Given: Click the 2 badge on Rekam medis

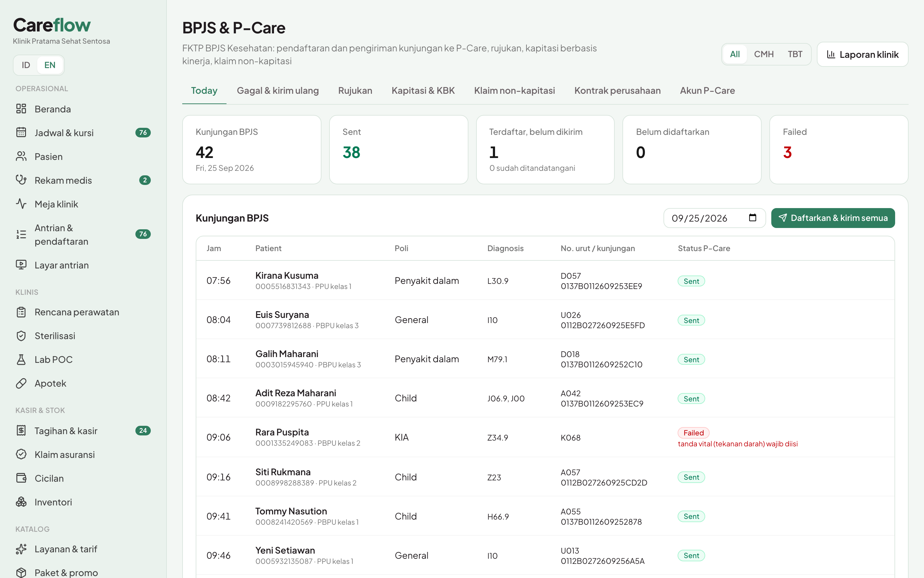Looking at the screenshot, I should [x=145, y=180].
